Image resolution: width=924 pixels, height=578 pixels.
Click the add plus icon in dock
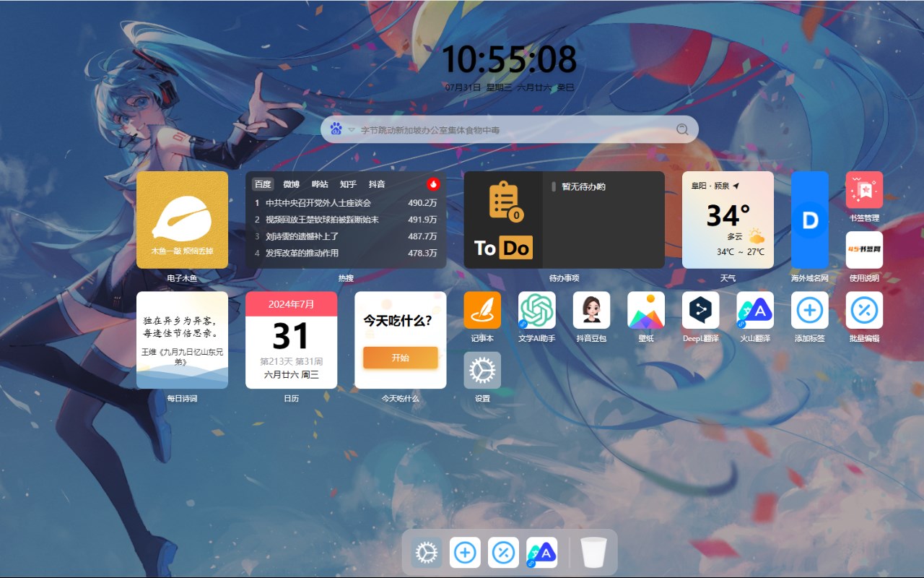pos(465,553)
